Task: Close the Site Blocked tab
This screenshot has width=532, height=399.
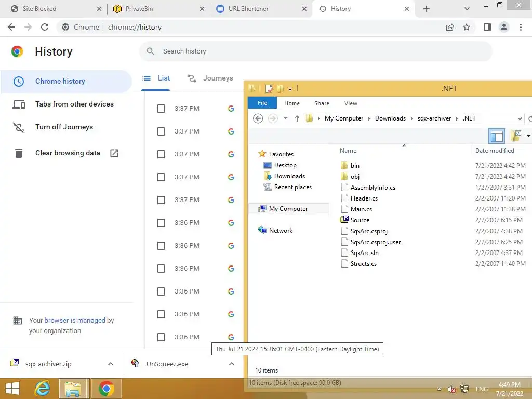Action: [x=99, y=9]
